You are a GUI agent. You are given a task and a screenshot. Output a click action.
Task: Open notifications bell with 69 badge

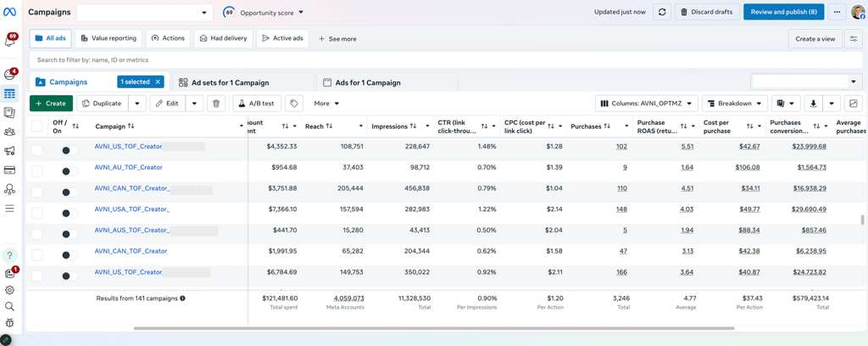[x=10, y=41]
